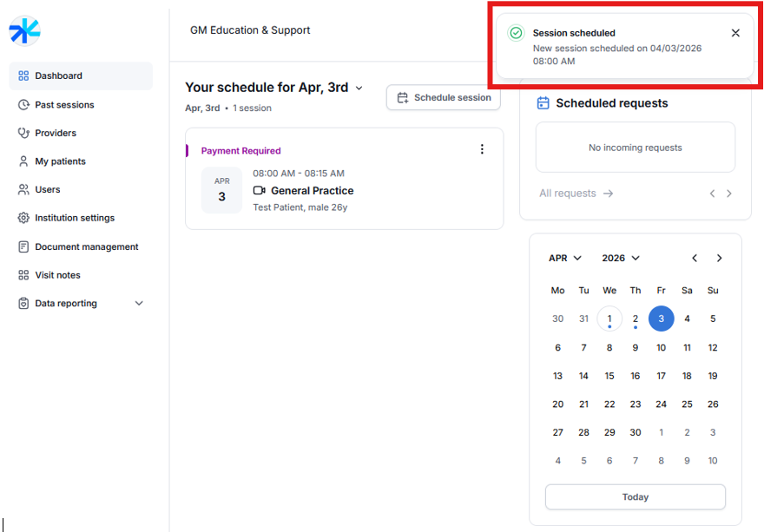Viewport: 764px width, 532px height.
Task: Select April 17 in the calendar
Action: tap(661, 376)
